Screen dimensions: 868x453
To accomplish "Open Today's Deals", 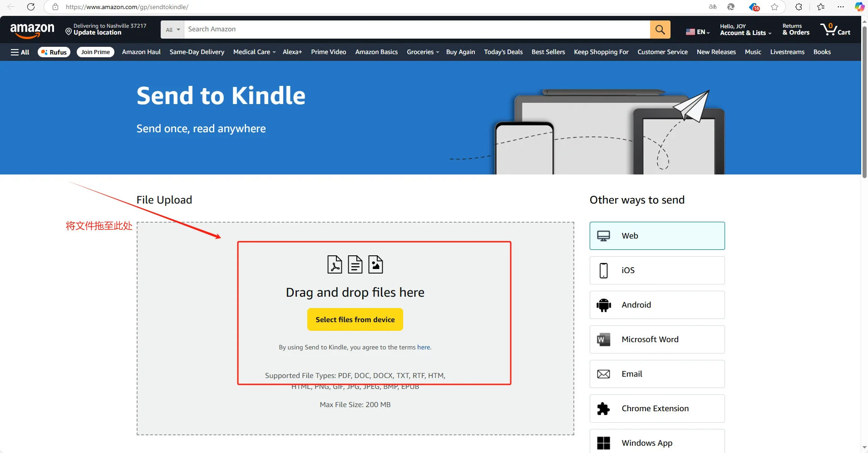I will [503, 52].
